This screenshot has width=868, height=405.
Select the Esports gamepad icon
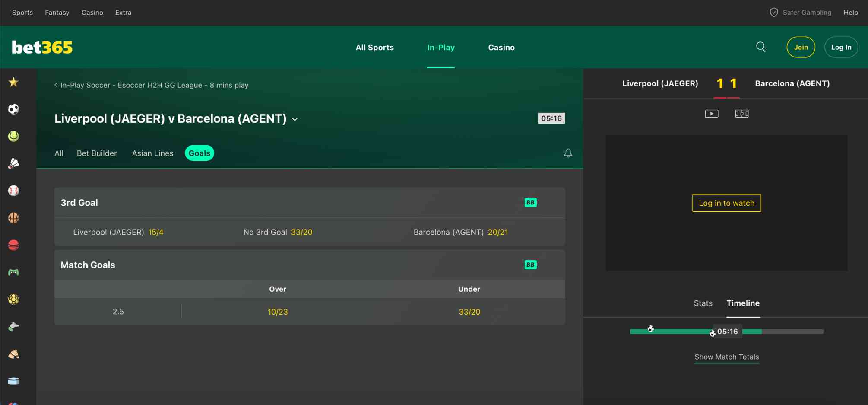click(x=13, y=272)
